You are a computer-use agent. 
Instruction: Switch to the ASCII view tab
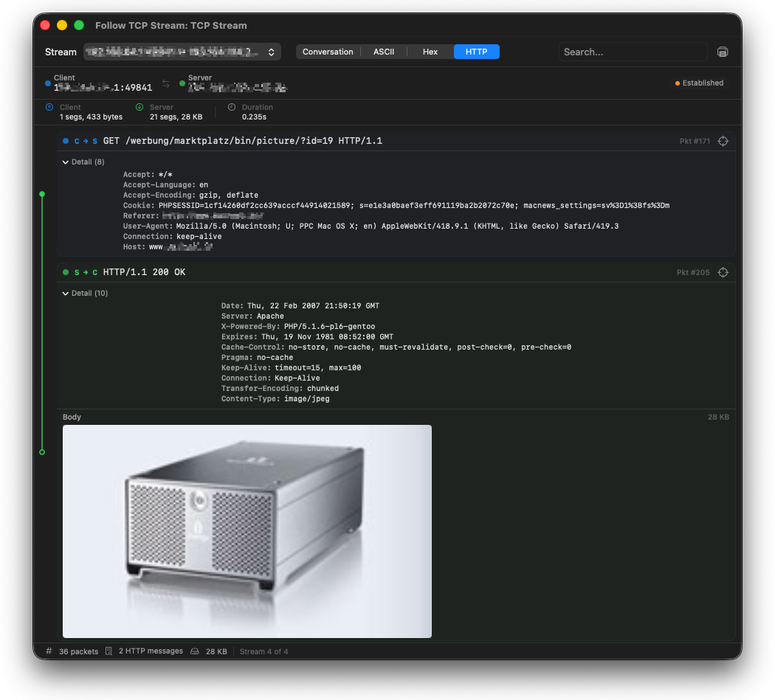point(384,52)
